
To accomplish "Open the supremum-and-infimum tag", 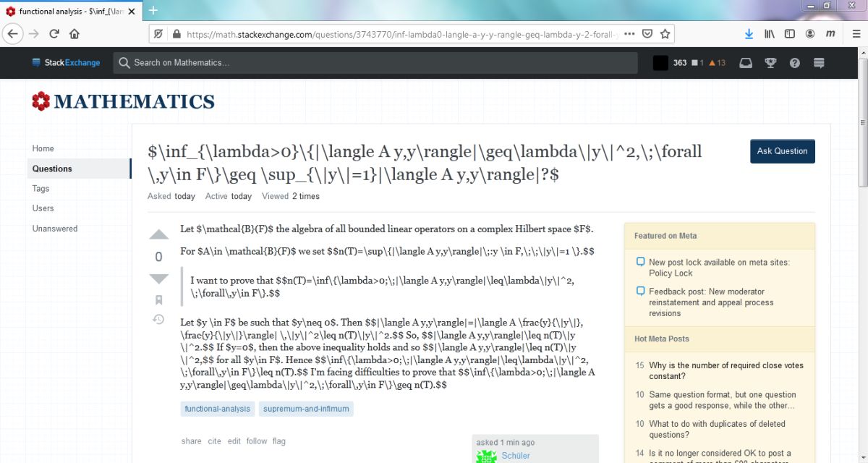I will [x=306, y=409].
